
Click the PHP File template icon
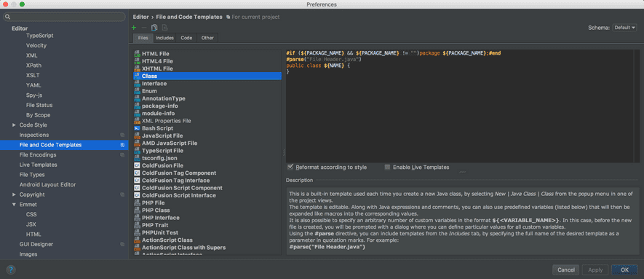[x=138, y=203]
